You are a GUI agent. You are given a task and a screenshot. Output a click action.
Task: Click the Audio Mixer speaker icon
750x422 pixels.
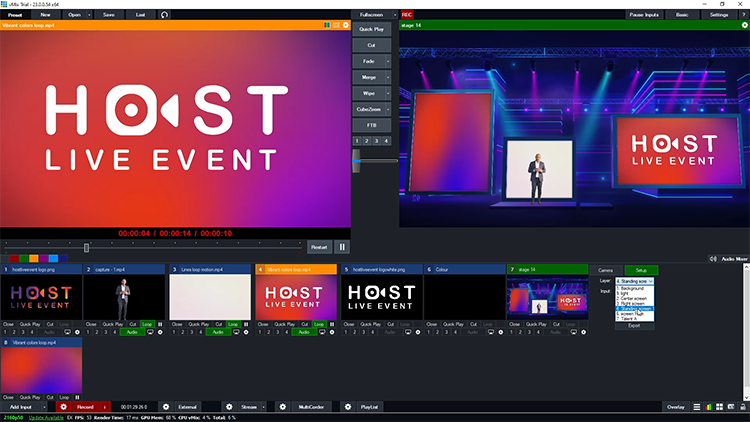click(x=711, y=258)
